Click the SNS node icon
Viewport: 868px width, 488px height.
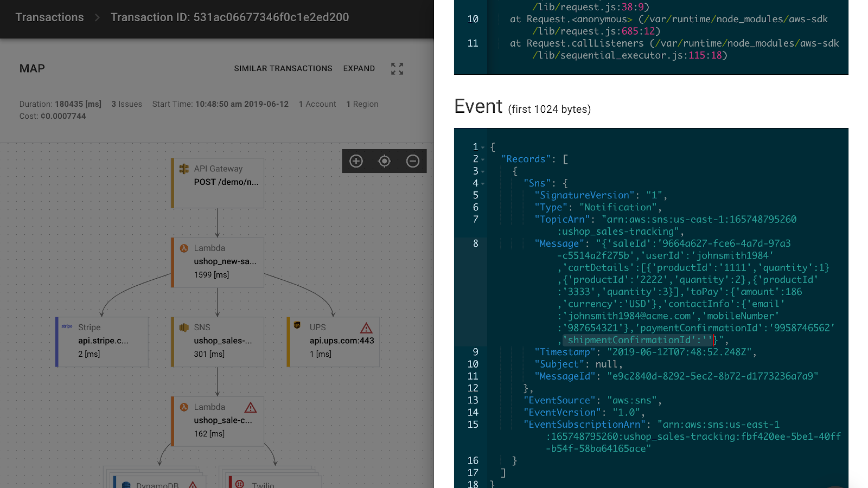tap(184, 328)
